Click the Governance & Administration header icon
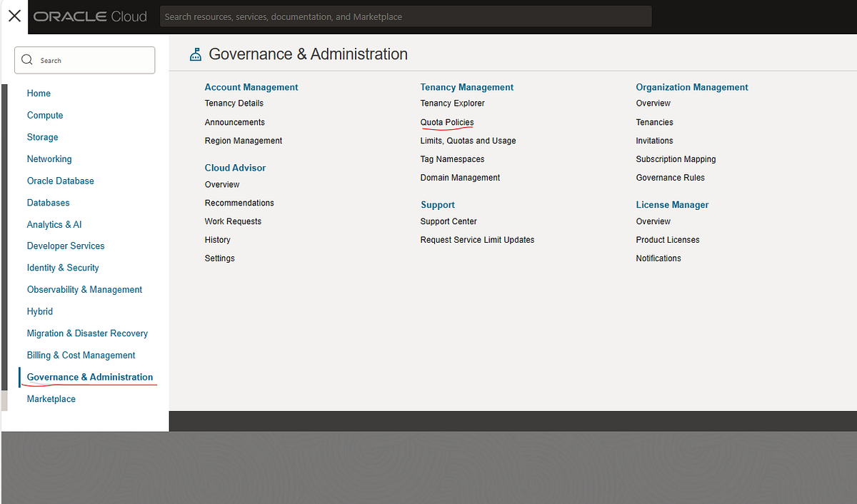The width and height of the screenshot is (857, 504). click(x=196, y=54)
